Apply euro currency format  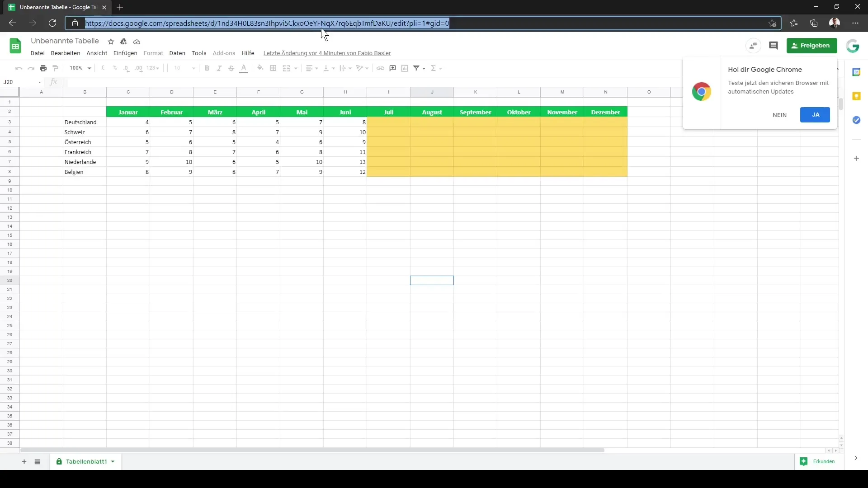click(103, 68)
